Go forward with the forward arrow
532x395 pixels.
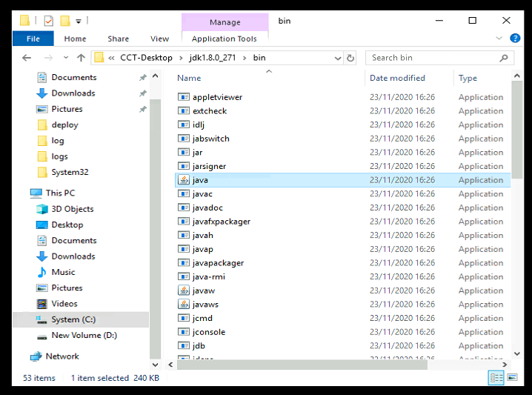[48, 58]
